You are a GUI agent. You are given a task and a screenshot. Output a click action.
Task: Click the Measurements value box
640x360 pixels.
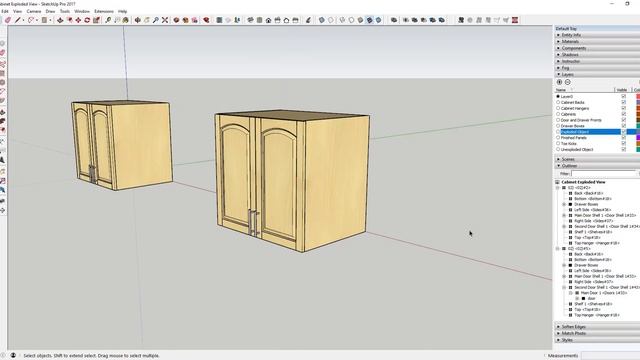pyautogui.click(x=611, y=356)
